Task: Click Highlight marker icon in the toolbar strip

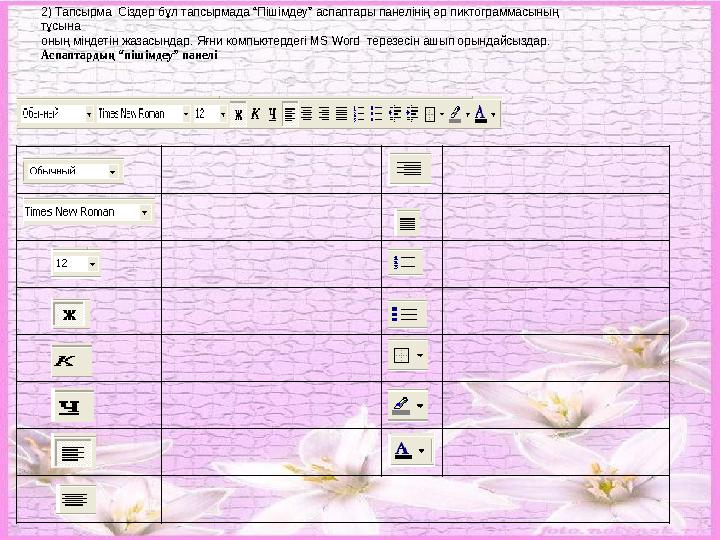Action: click(x=455, y=114)
